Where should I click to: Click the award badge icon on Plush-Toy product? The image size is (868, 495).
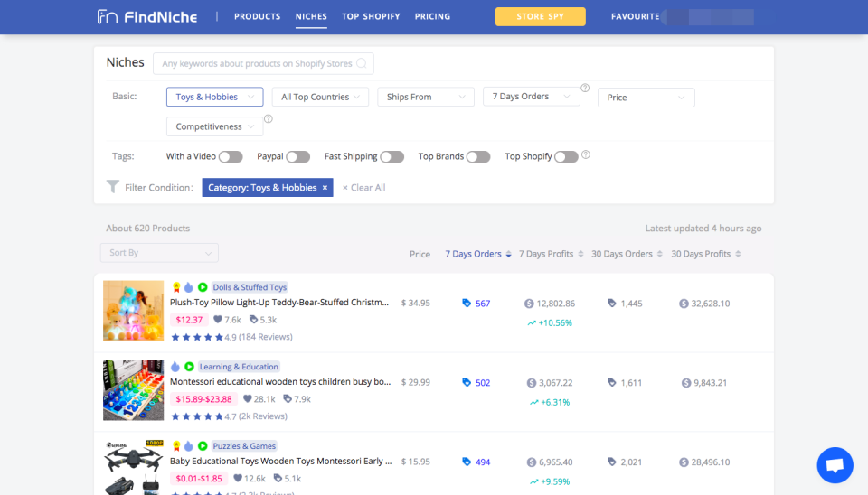point(176,287)
